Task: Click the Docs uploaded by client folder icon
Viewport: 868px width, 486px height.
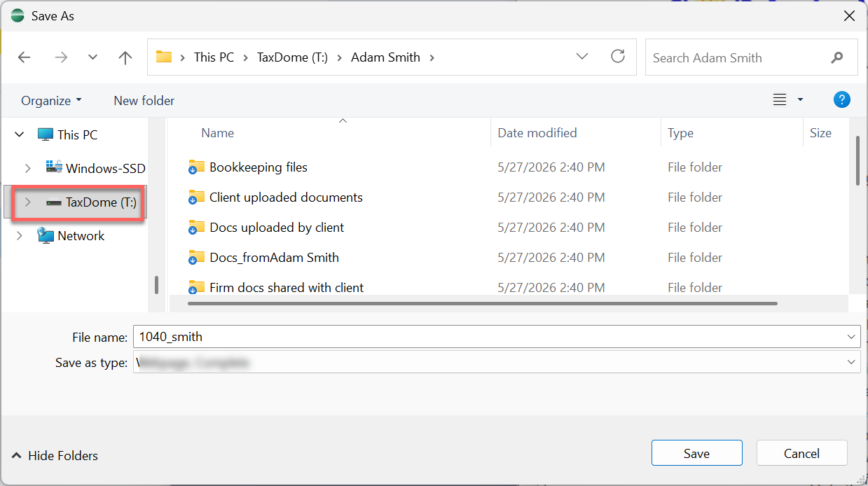Action: coord(196,228)
